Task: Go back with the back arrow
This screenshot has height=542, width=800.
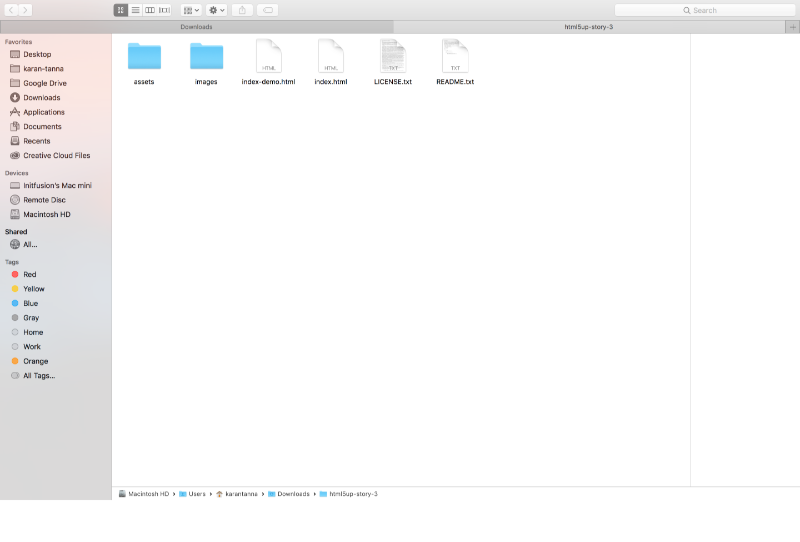Action: [11, 10]
